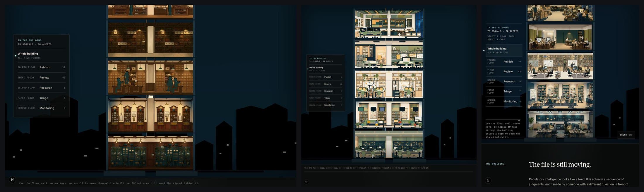Open Fourth Floor Publish in the right view
This screenshot has height=192, width=644.
504,61
